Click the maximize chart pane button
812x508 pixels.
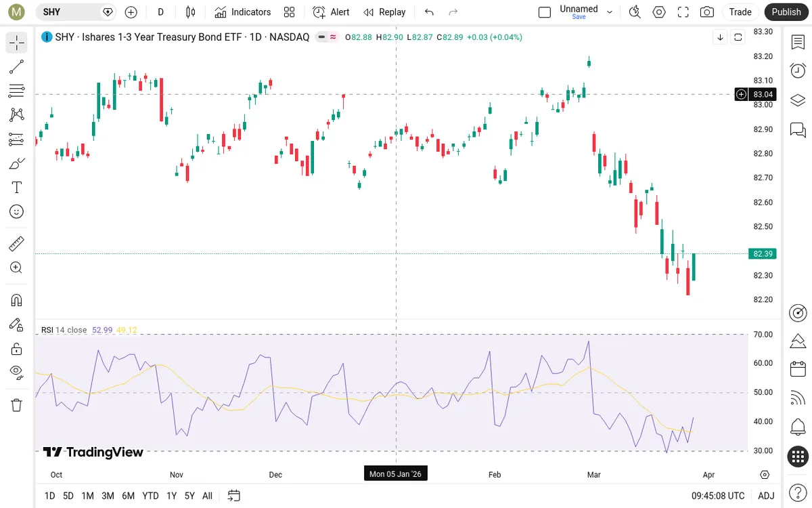coord(738,37)
